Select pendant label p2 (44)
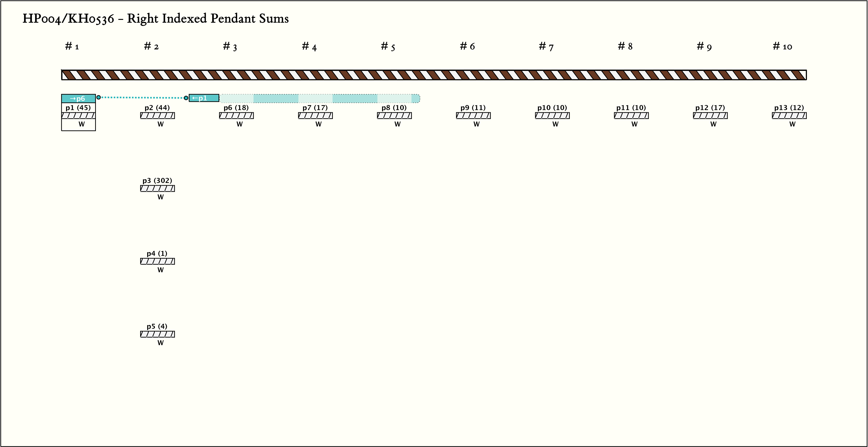This screenshot has height=447, width=868. [x=157, y=108]
